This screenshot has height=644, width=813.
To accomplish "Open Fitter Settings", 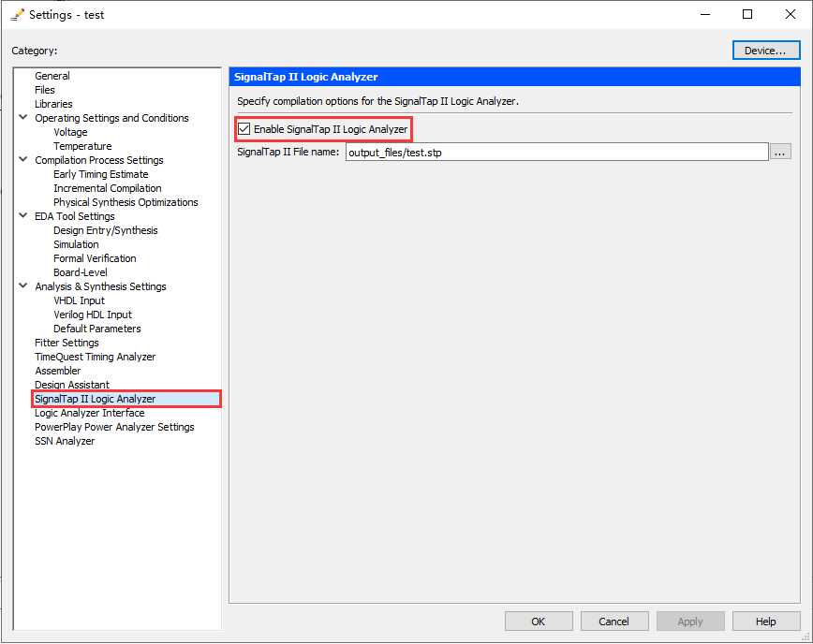I will [x=67, y=343].
